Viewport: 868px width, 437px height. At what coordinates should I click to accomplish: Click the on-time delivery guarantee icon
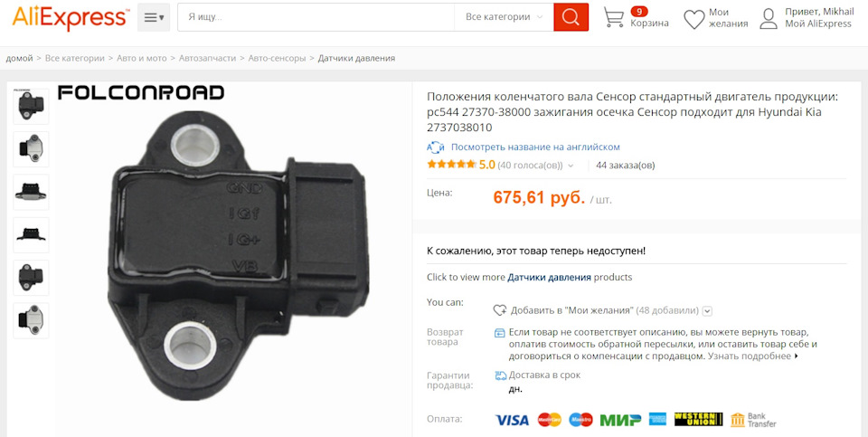(500, 375)
